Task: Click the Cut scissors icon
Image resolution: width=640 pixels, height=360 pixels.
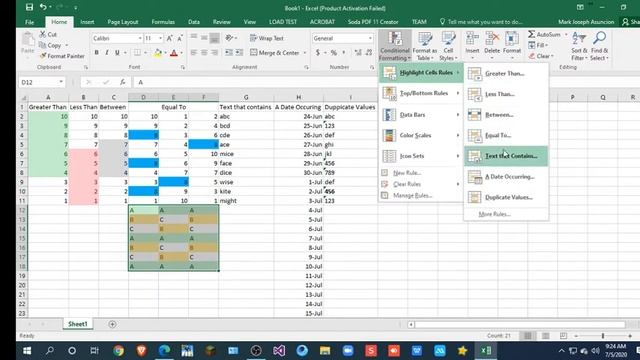Action: click(x=42, y=34)
